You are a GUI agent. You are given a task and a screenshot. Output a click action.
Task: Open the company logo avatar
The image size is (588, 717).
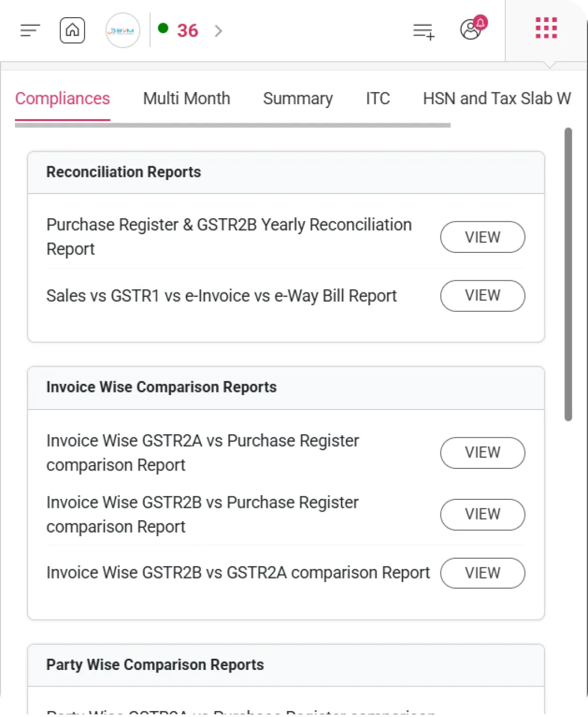[122, 30]
